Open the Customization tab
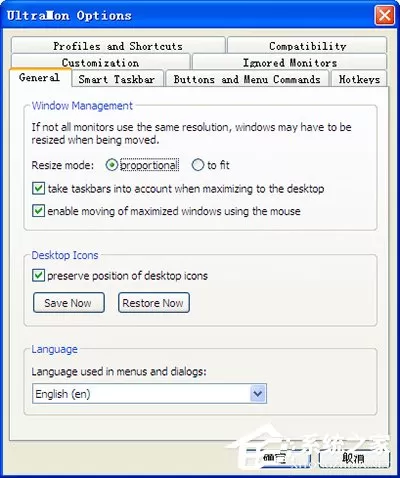Screen dimensions: 400x478 (x=100, y=62)
